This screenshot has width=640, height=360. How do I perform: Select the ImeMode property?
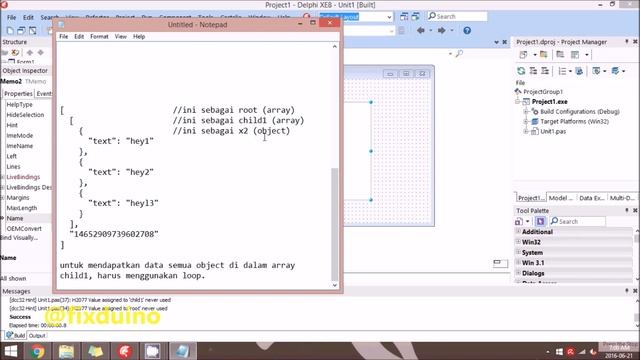(20, 136)
